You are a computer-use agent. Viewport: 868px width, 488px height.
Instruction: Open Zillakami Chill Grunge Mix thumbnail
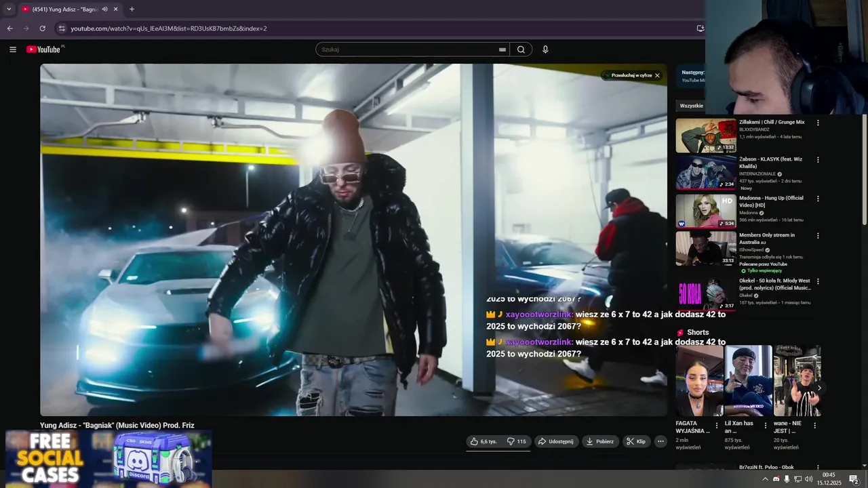click(x=706, y=136)
